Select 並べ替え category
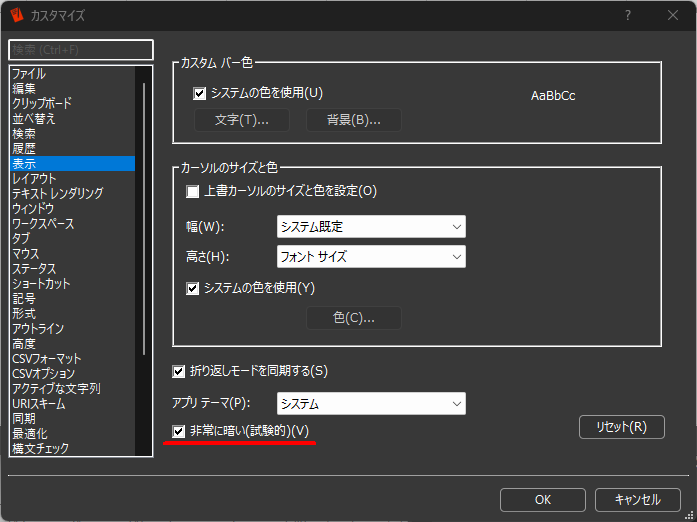This screenshot has height=522, width=697. [x=72, y=119]
